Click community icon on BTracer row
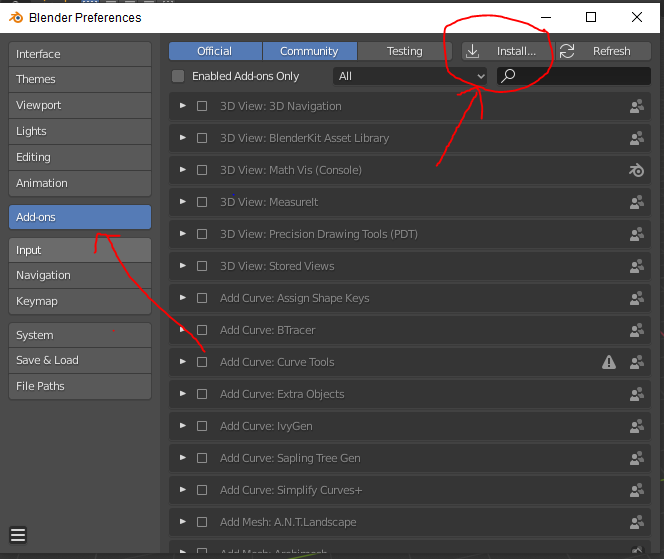 coord(636,330)
